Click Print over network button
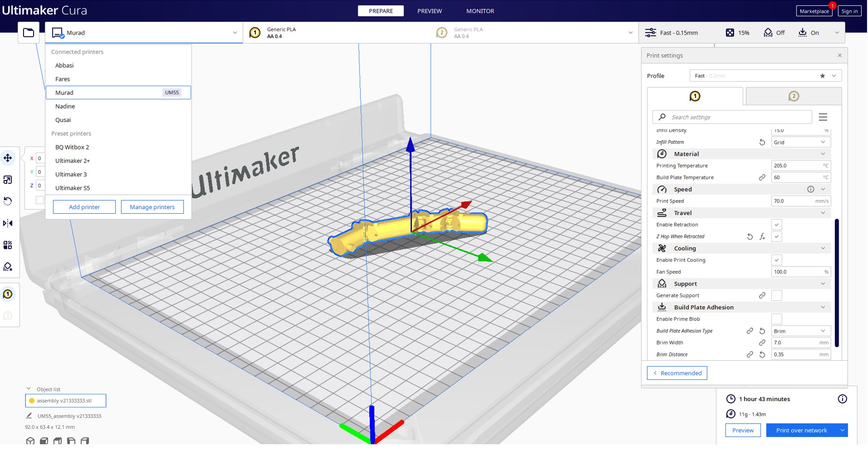Viewport: 868px width, 450px height. point(802,430)
